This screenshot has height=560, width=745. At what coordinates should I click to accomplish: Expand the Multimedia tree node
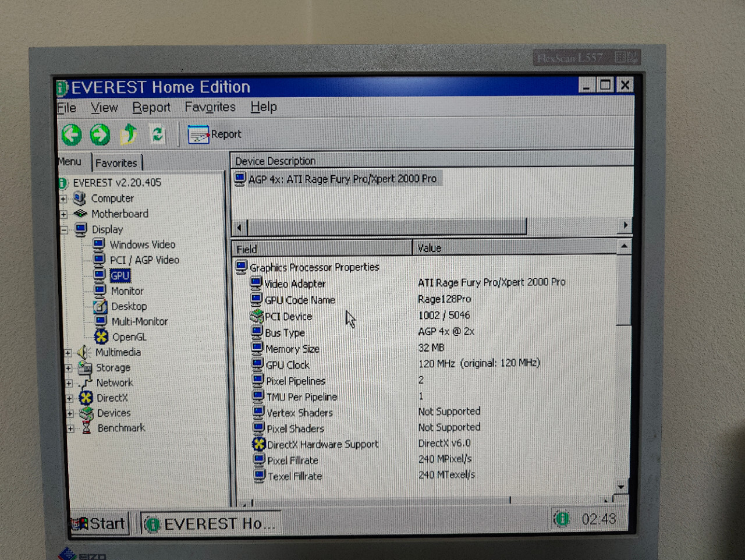[x=68, y=353]
